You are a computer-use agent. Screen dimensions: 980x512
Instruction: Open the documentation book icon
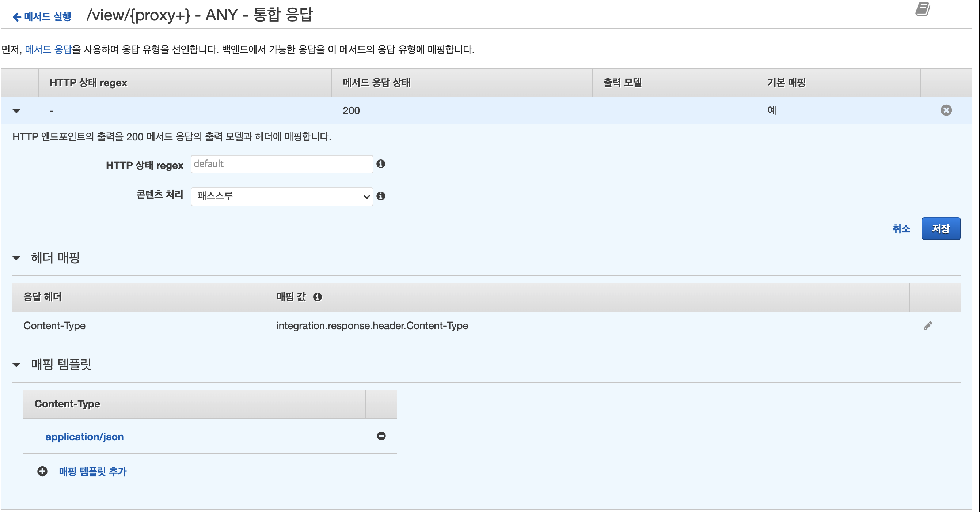pos(922,9)
